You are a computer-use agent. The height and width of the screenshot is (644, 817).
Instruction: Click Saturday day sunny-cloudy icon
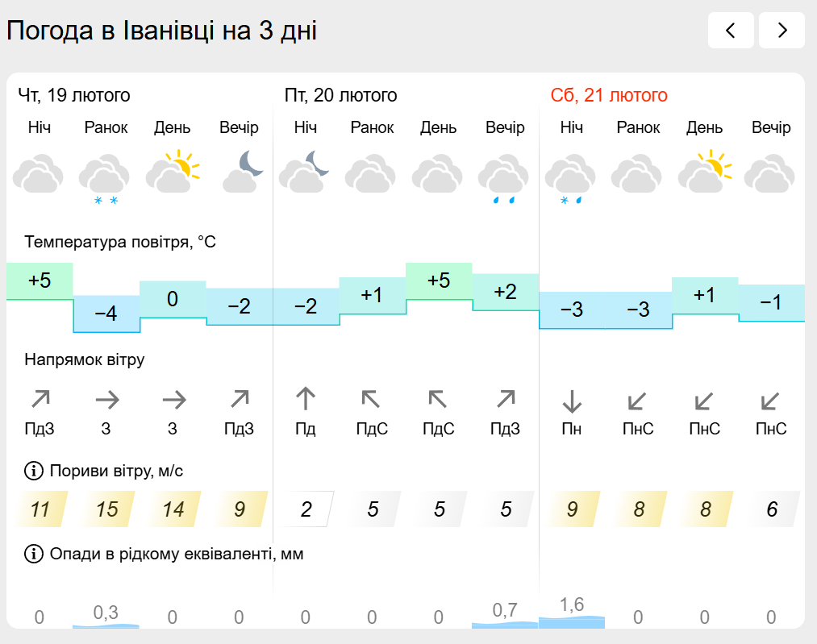705,171
